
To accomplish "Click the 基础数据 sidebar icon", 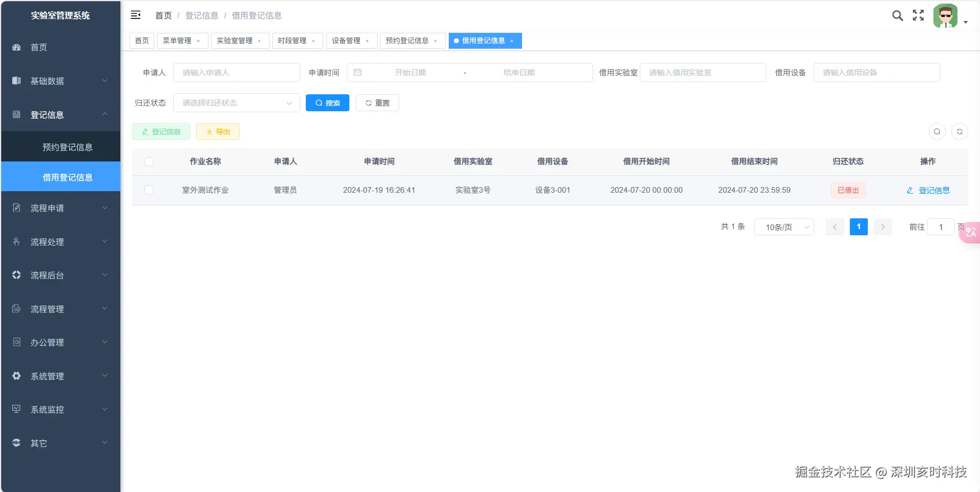I will click(16, 80).
